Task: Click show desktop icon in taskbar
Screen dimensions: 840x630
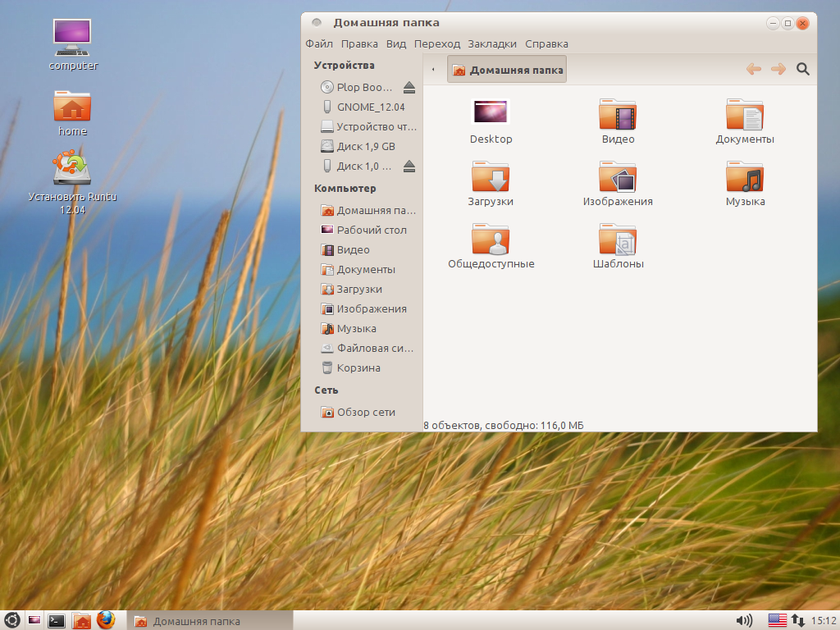Action: click(x=34, y=620)
